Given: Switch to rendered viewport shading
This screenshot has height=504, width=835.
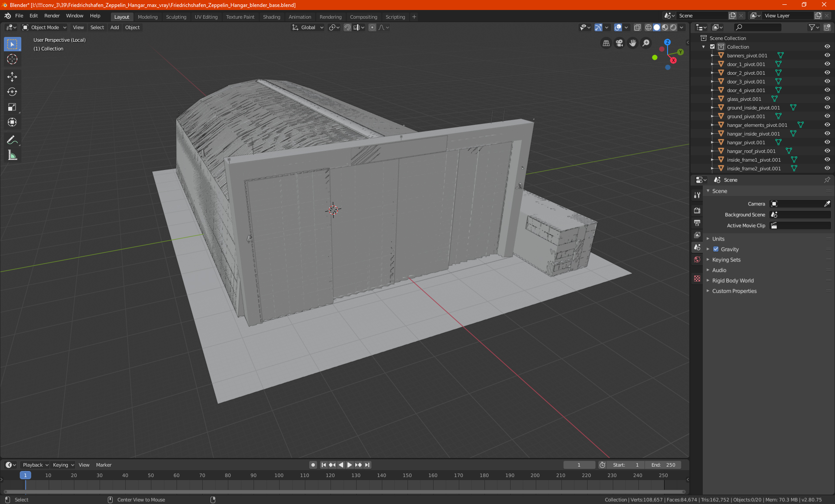Looking at the screenshot, I should click(673, 27).
